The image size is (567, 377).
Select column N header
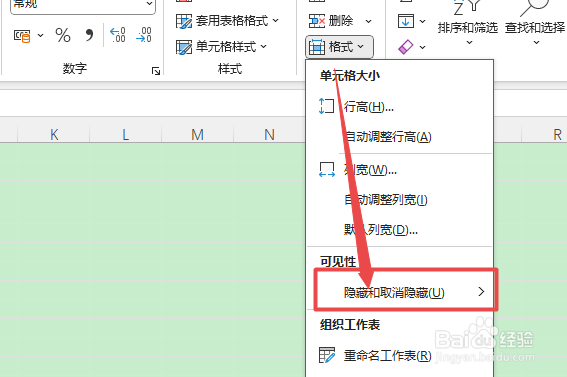pyautogui.click(x=269, y=134)
